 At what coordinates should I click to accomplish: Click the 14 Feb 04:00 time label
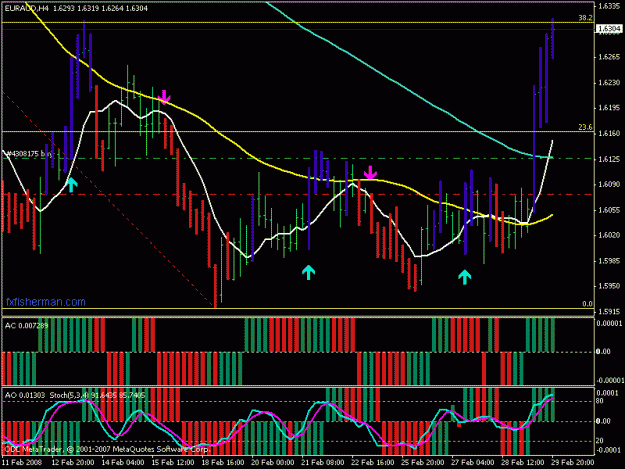(x=123, y=463)
